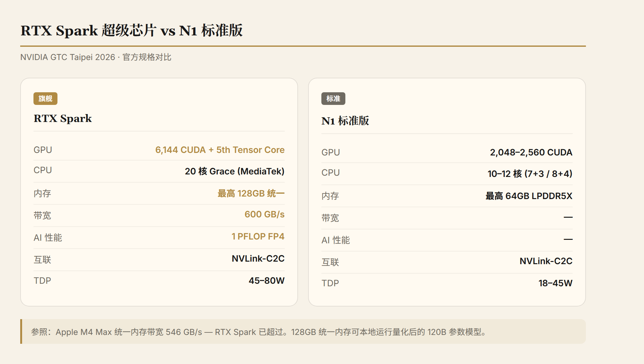Click the 内存 label in RTX Spark card
The image size is (644, 364).
tap(42, 193)
